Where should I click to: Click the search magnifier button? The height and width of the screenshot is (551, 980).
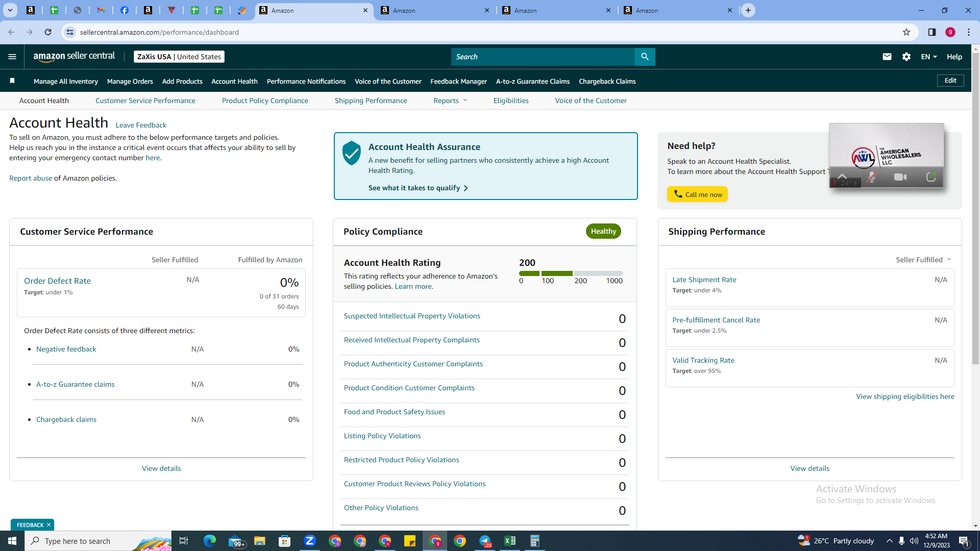click(x=645, y=57)
